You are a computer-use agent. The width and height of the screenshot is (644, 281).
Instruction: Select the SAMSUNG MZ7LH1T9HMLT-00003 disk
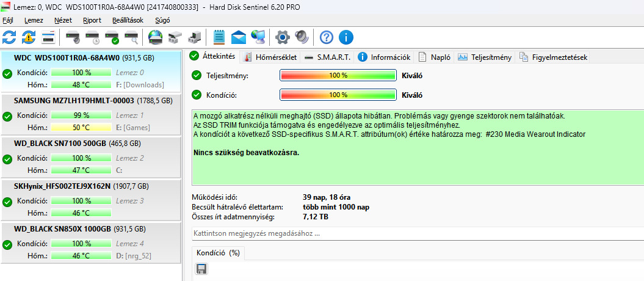(90, 114)
